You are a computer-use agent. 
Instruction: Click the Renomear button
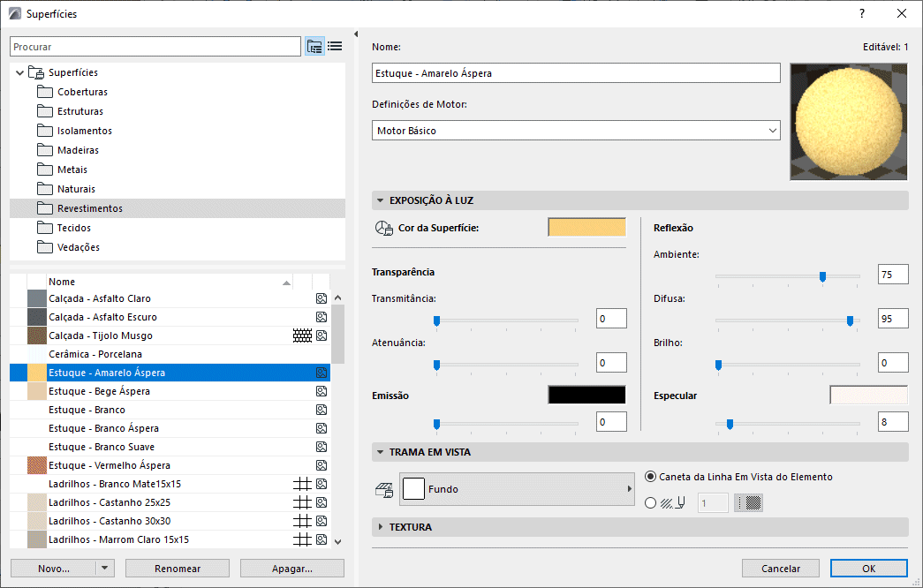(x=178, y=569)
